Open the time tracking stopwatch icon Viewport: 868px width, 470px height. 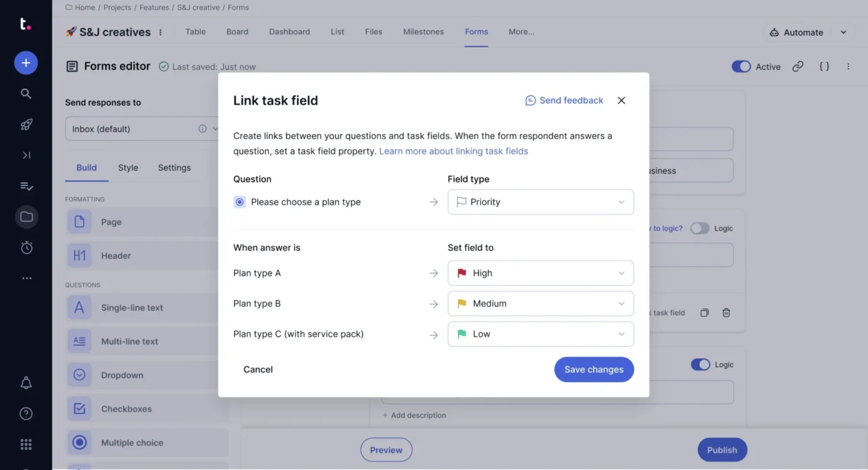pyautogui.click(x=26, y=247)
